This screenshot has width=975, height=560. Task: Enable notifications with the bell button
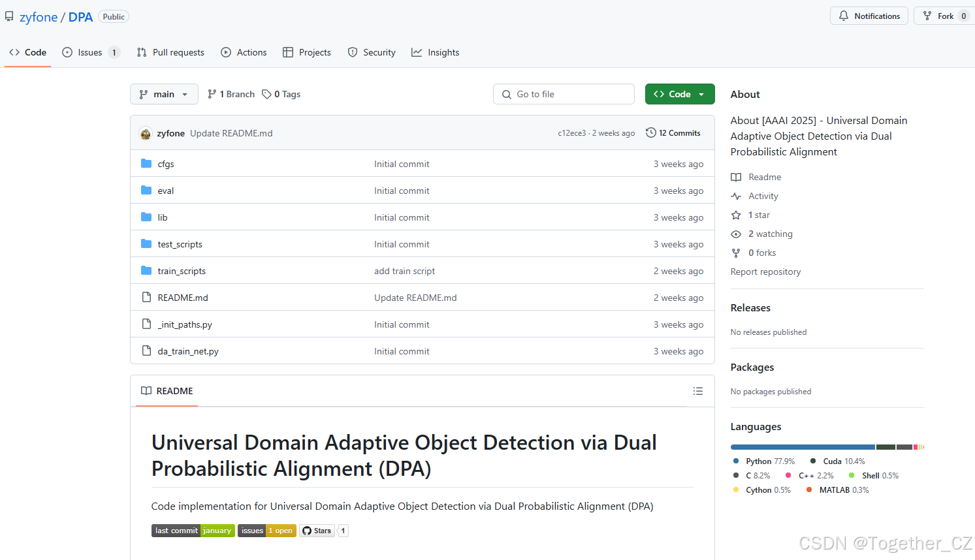point(869,16)
